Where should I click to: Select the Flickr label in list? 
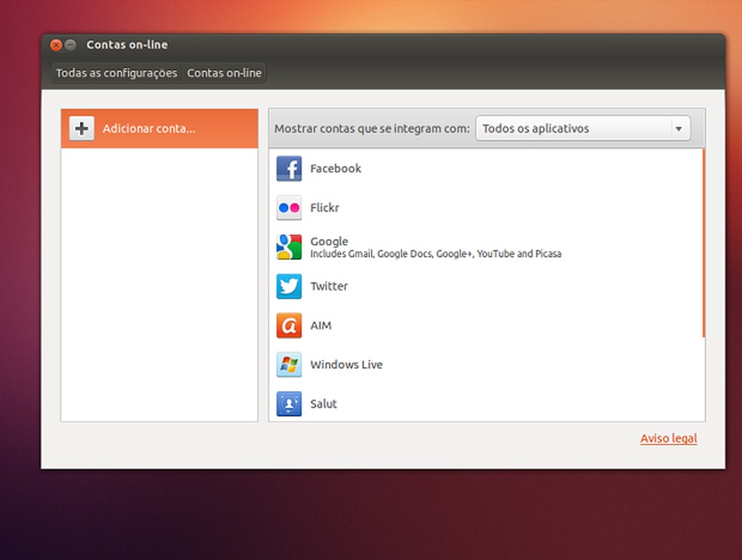coord(324,207)
